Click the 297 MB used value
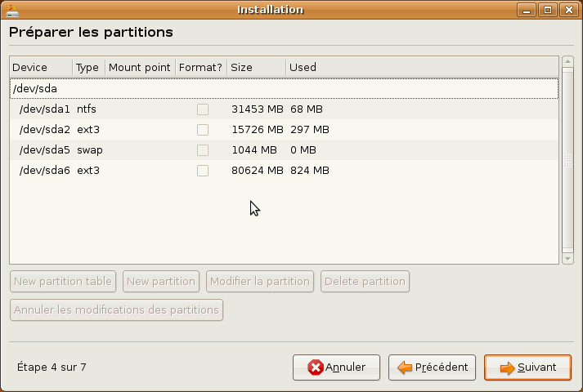The image size is (583, 392). pyautogui.click(x=310, y=130)
